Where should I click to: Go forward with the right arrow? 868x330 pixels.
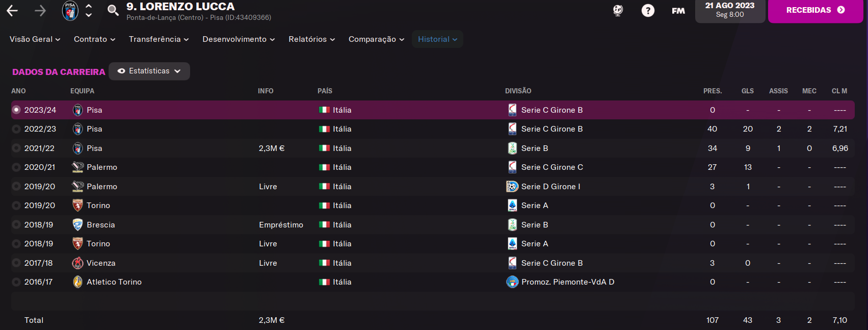tap(40, 11)
